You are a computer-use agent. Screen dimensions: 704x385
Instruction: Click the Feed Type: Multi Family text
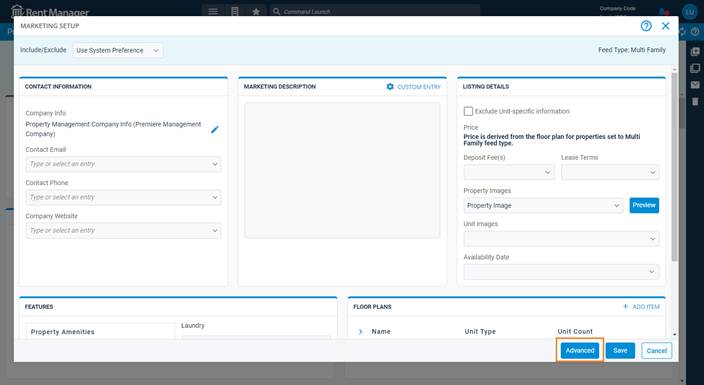tap(632, 50)
